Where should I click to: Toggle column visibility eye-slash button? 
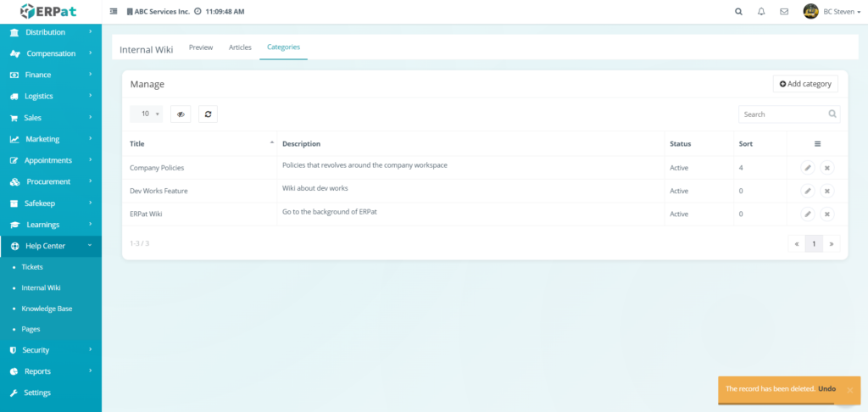[x=181, y=114]
